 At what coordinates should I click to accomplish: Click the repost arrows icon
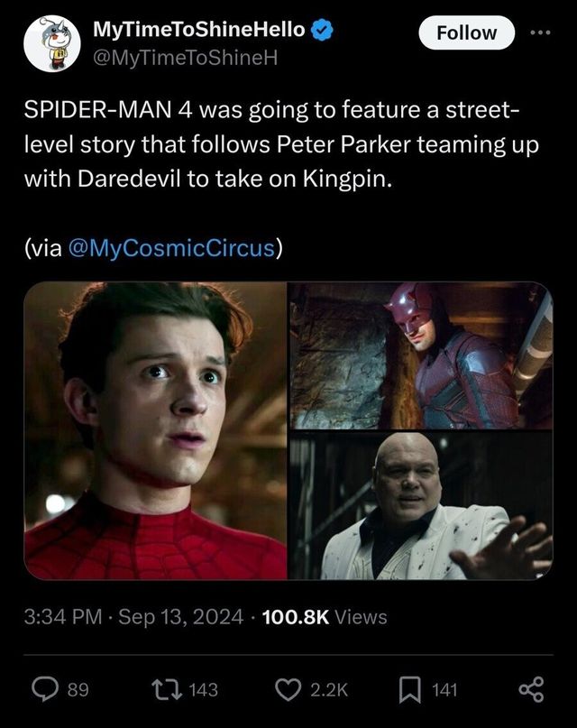167,689
